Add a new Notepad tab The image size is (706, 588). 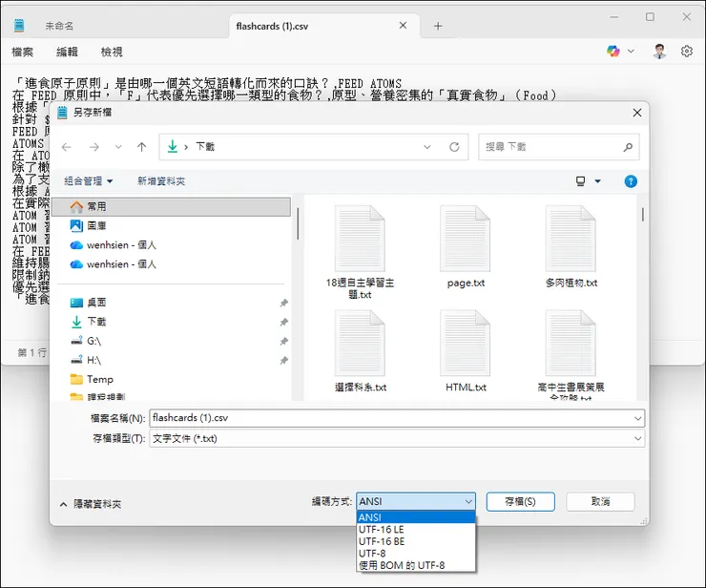438,26
